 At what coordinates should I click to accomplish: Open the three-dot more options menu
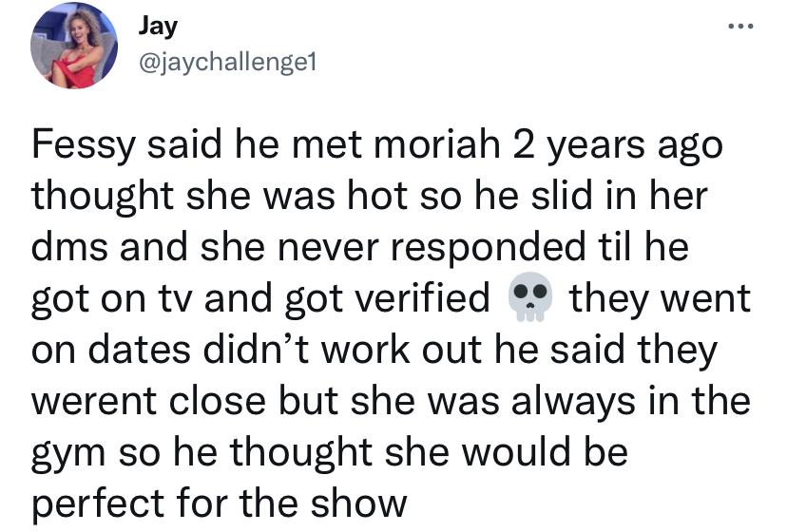[x=740, y=26]
